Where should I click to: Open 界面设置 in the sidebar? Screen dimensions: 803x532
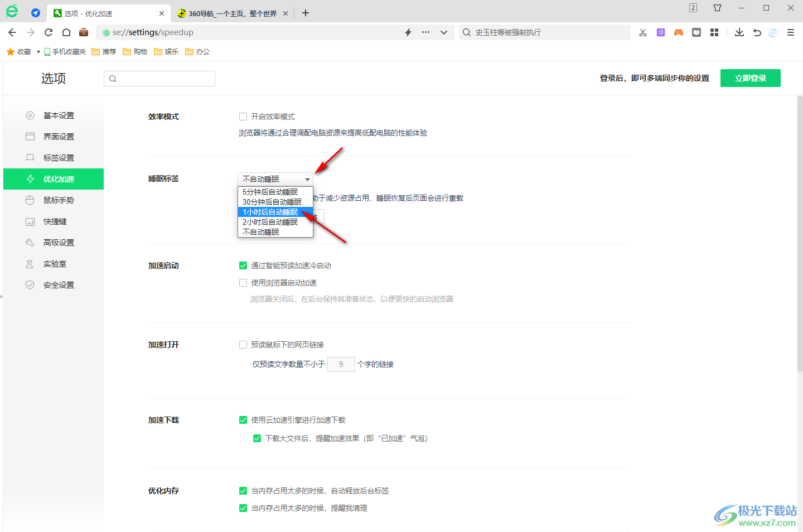pos(54,137)
